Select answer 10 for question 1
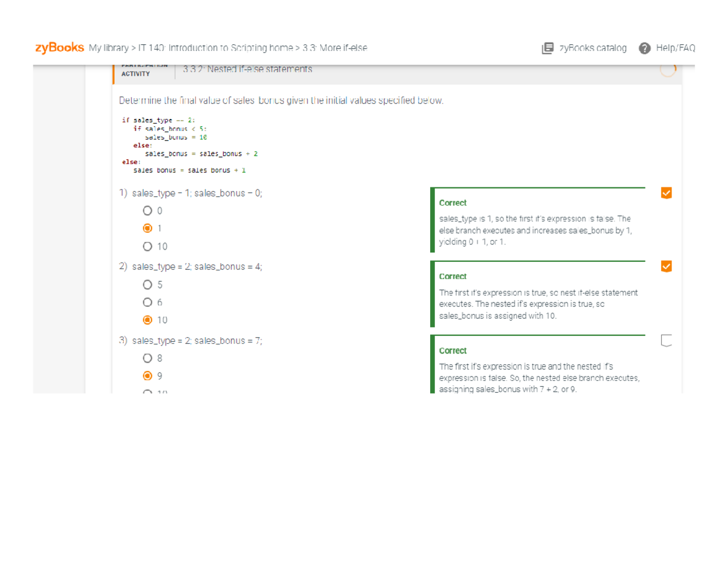Screen dimensions: 728x562 (x=147, y=247)
